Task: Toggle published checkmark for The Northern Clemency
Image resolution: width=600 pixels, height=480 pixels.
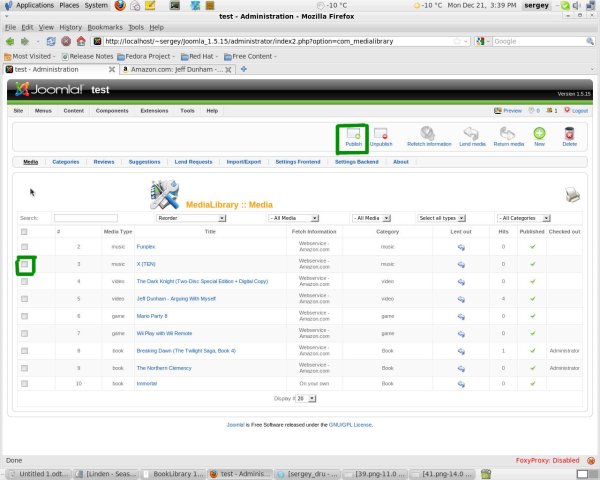Action: [x=532, y=368]
